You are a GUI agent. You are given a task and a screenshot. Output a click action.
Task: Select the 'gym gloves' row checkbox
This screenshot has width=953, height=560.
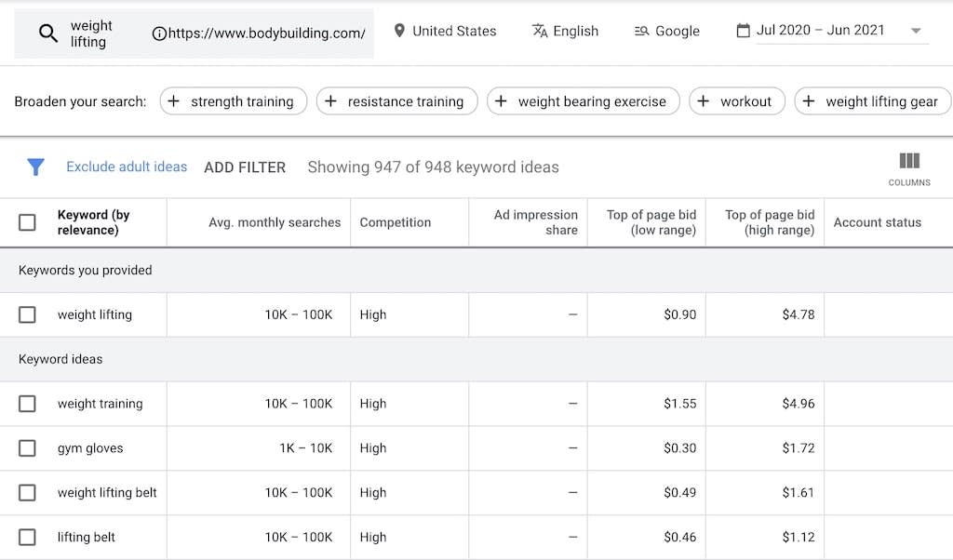point(27,448)
